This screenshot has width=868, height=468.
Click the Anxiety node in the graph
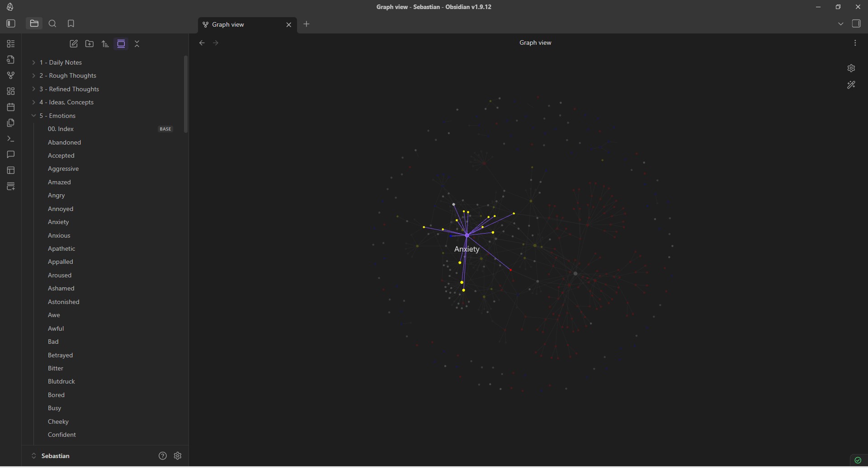click(x=467, y=235)
